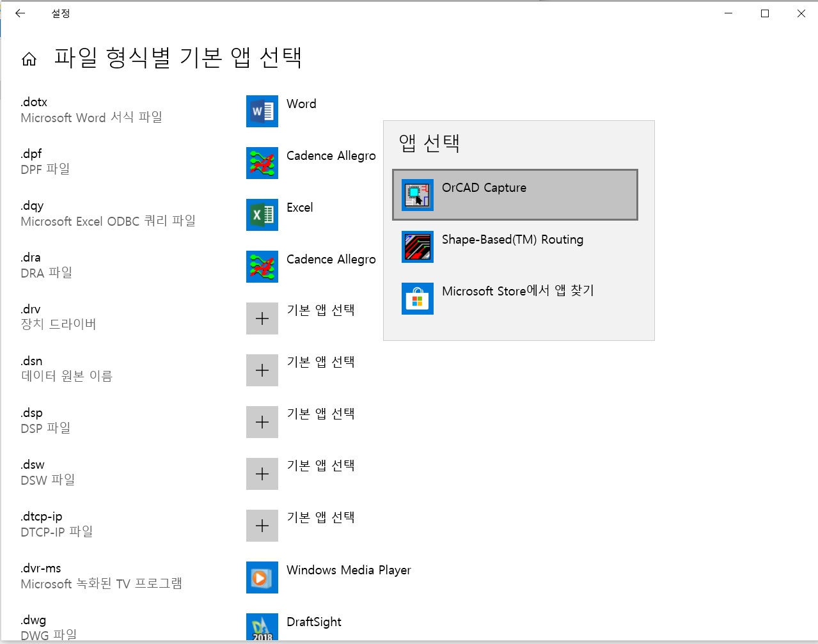The image size is (818, 644).
Task: Click the plus icon for .dsn
Action: click(262, 370)
